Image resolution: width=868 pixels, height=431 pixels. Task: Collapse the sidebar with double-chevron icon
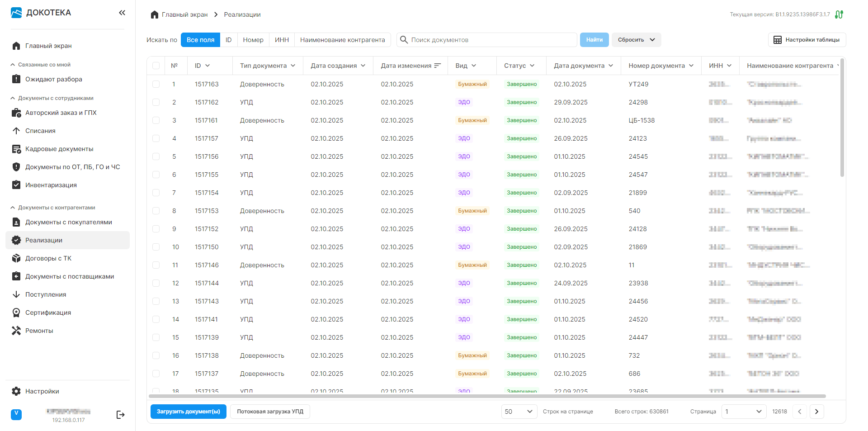click(x=122, y=13)
